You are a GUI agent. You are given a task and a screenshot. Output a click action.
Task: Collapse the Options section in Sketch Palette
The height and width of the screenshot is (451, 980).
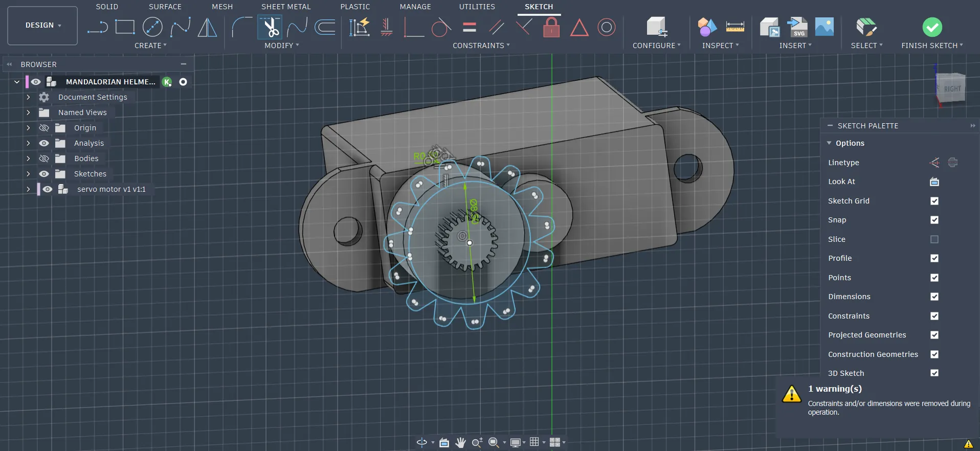click(x=829, y=143)
